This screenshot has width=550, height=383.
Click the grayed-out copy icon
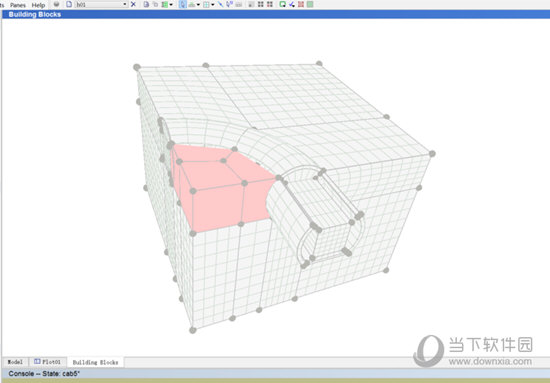155,4
